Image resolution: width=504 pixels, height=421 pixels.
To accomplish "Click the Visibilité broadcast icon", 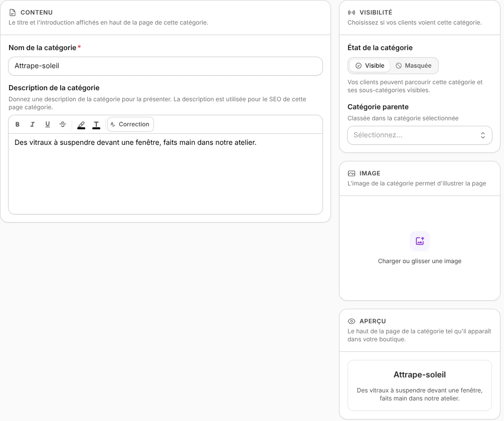I will pyautogui.click(x=352, y=13).
